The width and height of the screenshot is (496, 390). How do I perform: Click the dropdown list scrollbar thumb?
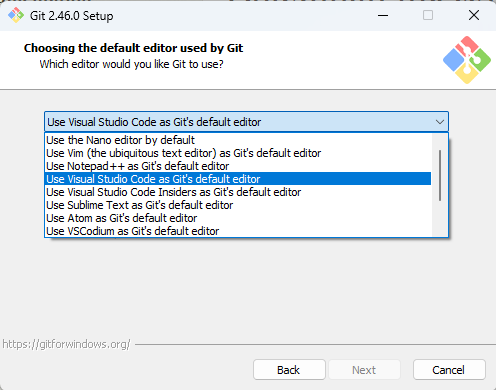tap(440, 175)
